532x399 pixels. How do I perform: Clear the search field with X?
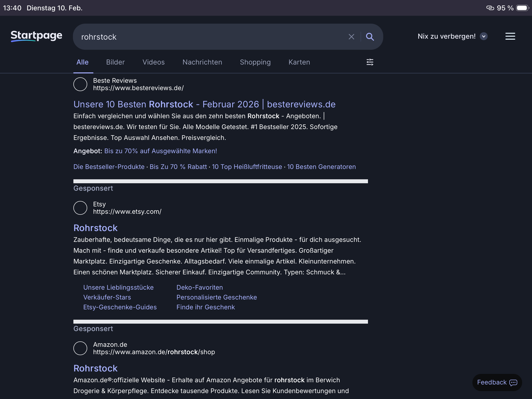[x=351, y=37]
